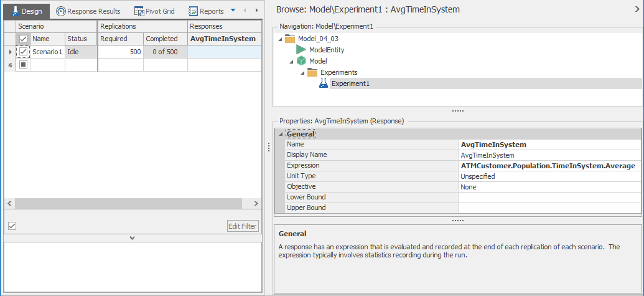This screenshot has width=644, height=296.
Task: Select the Idle status cell
Action: pyautogui.click(x=81, y=52)
